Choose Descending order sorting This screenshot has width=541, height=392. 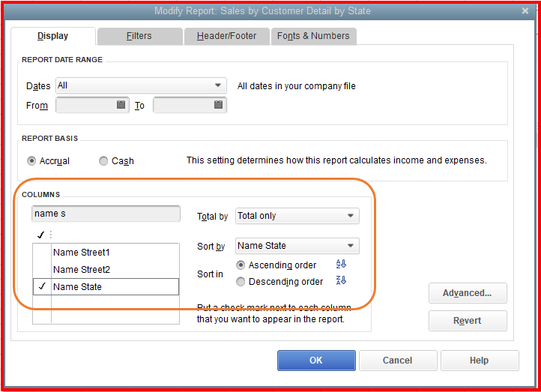pyautogui.click(x=241, y=282)
